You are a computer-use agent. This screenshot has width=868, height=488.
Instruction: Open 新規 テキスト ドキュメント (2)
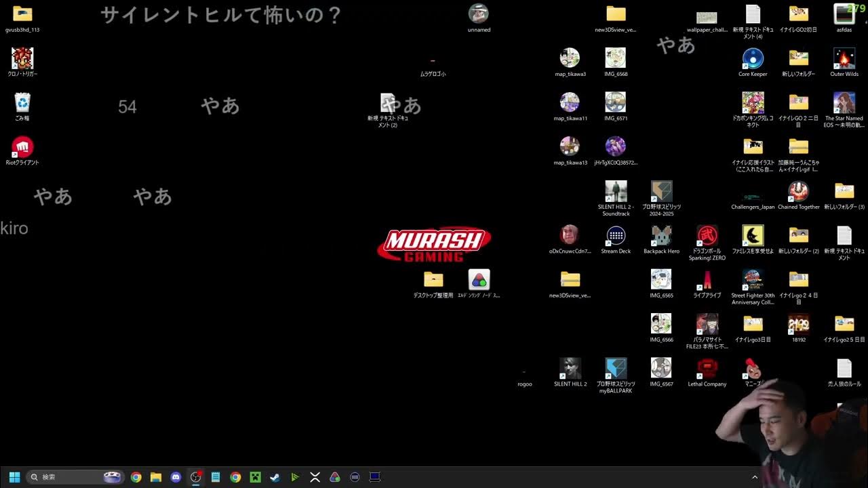coord(388,103)
